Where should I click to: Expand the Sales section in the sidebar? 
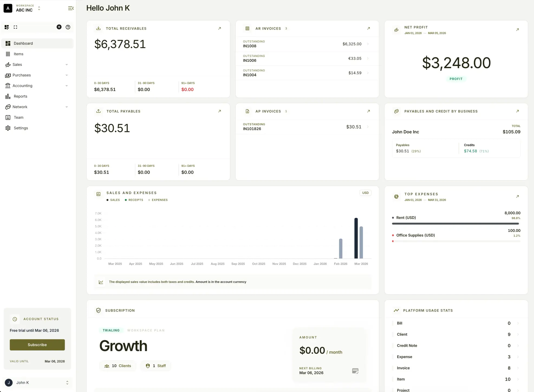(x=67, y=64)
